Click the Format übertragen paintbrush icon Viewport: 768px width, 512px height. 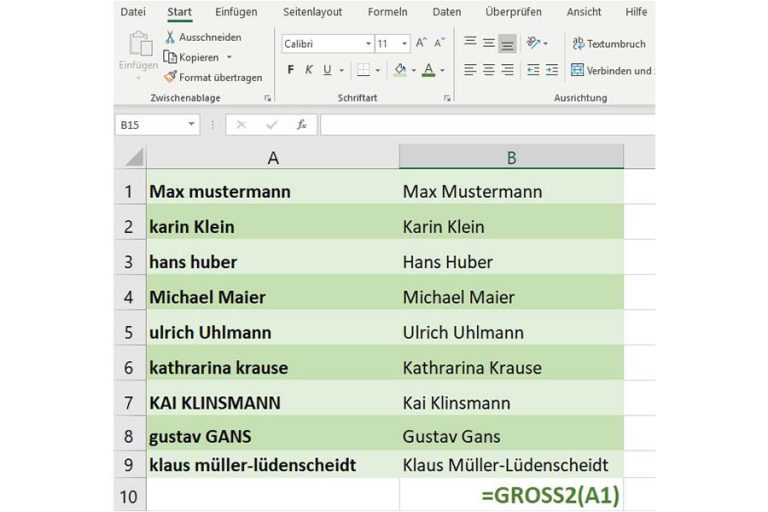pos(170,77)
